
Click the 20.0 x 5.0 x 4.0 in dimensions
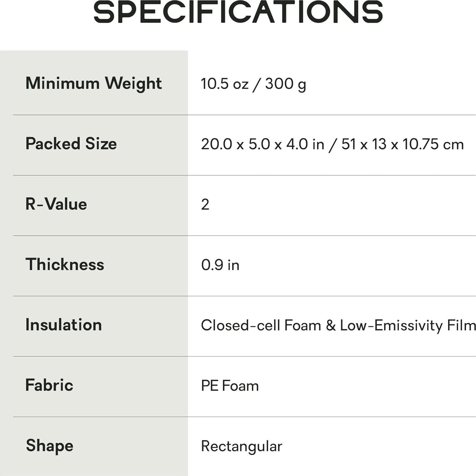(x=262, y=144)
